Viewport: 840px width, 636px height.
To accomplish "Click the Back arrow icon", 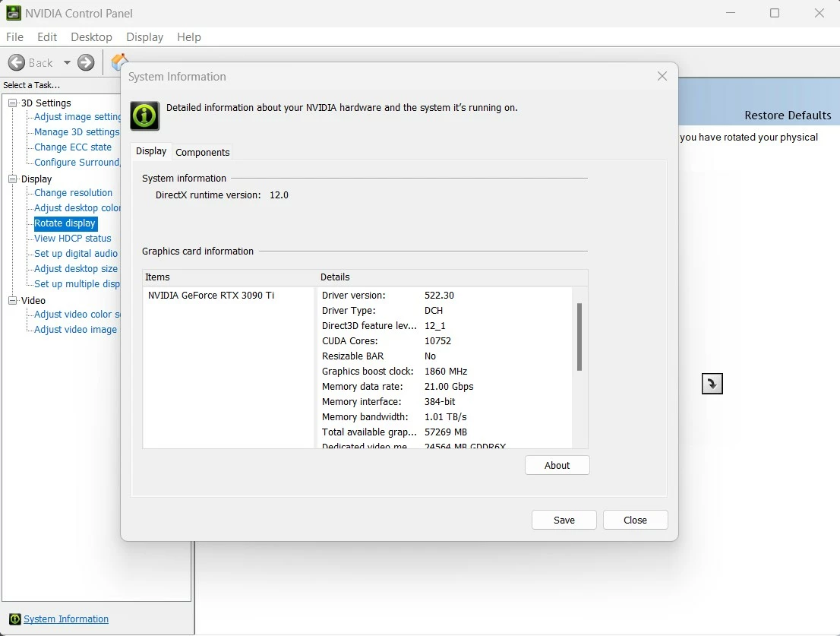I will [17, 63].
